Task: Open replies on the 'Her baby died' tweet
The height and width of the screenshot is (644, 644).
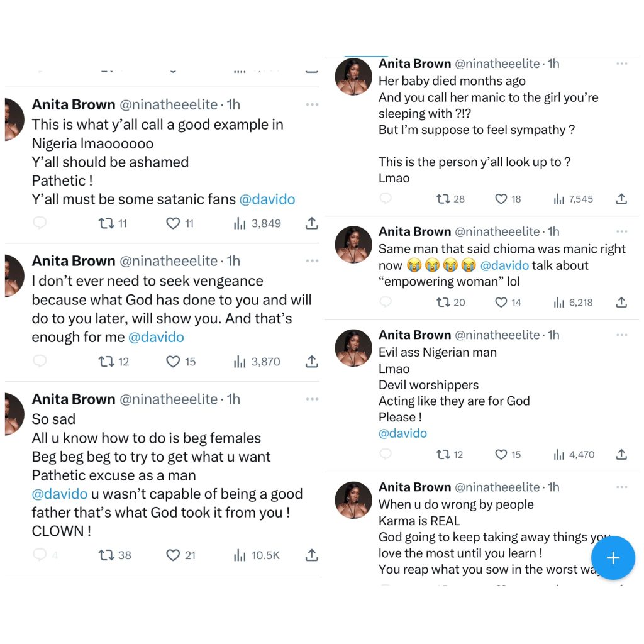Action: tap(386, 199)
